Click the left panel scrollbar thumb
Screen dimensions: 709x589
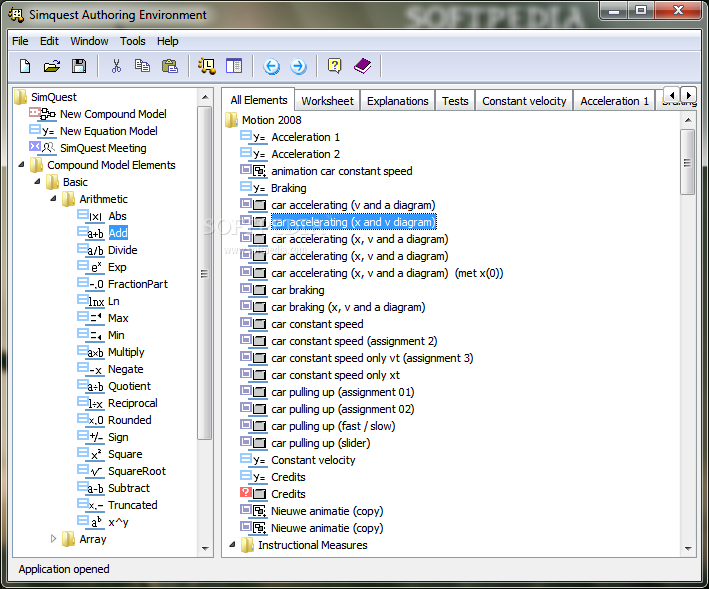(205, 273)
